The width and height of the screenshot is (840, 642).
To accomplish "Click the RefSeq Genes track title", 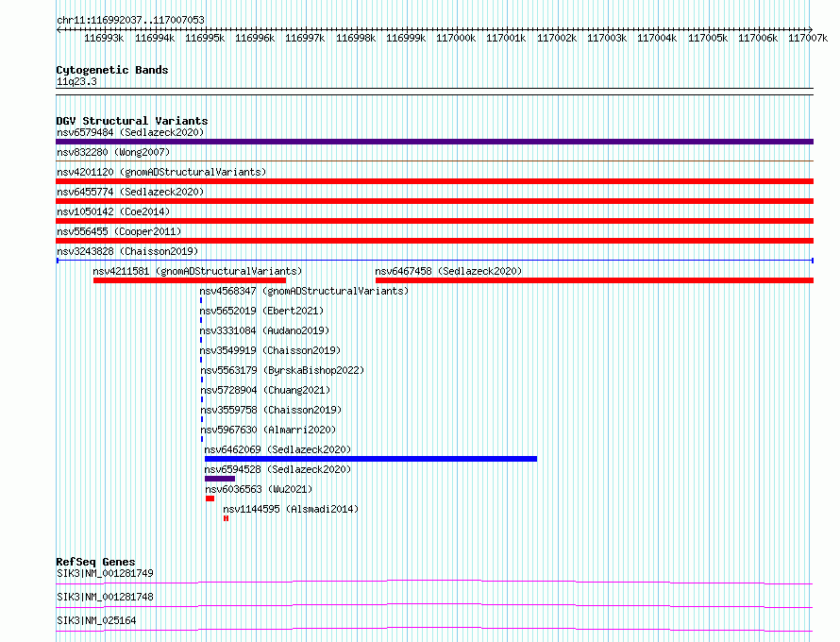I will (x=96, y=562).
